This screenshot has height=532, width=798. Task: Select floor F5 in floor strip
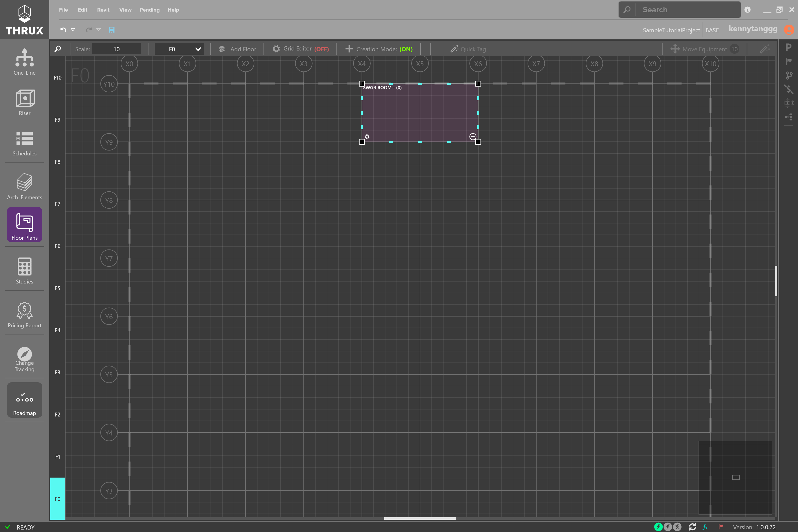tap(58, 288)
